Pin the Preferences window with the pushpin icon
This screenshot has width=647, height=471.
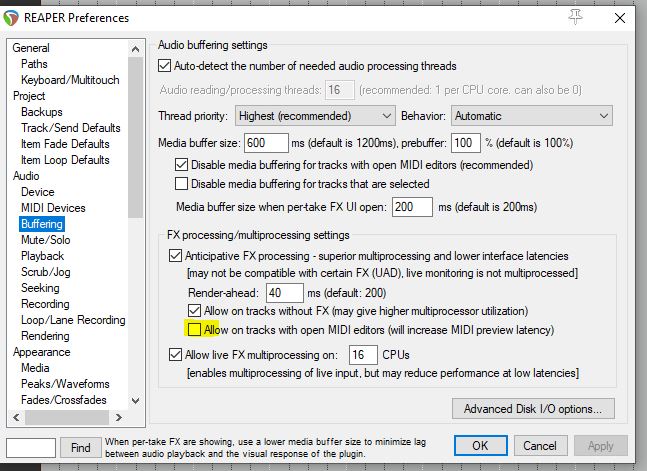tap(575, 17)
